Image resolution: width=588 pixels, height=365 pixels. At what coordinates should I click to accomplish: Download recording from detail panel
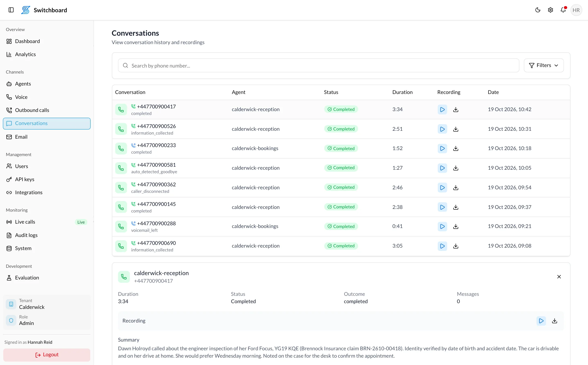coord(555,321)
